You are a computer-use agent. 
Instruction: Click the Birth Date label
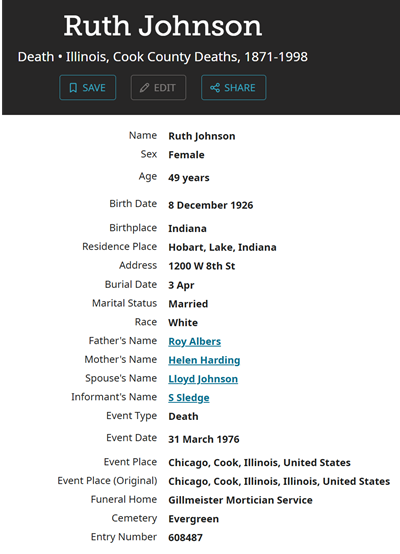point(133,204)
